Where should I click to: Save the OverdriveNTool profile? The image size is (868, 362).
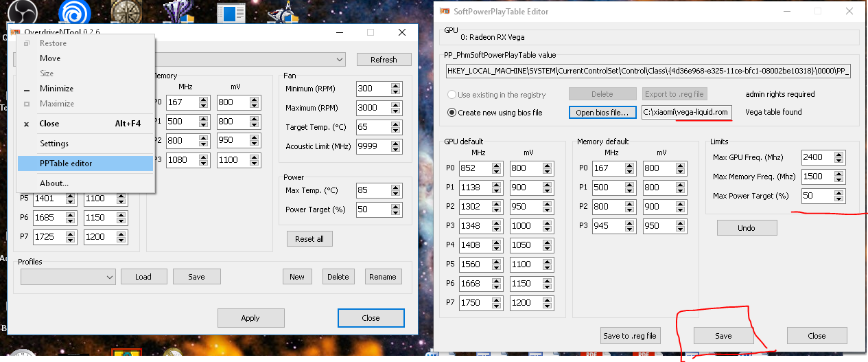click(196, 277)
